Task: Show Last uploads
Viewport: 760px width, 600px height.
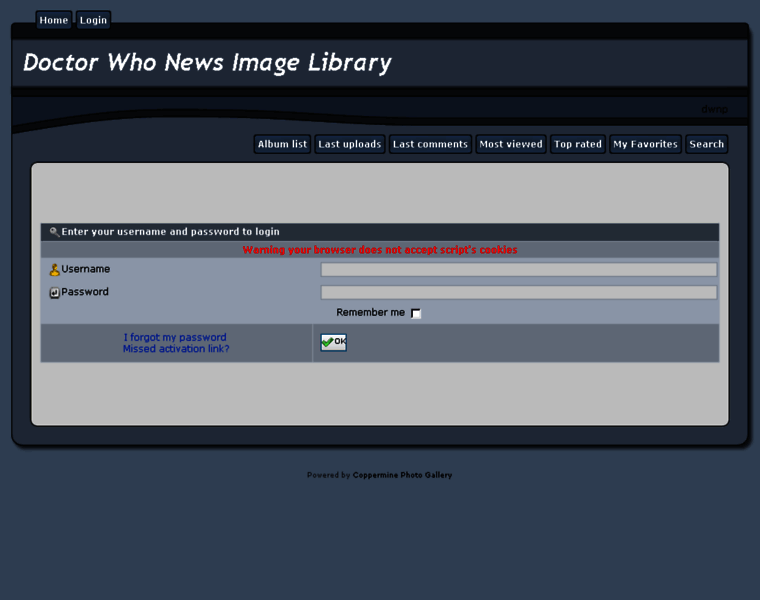Action: click(349, 144)
